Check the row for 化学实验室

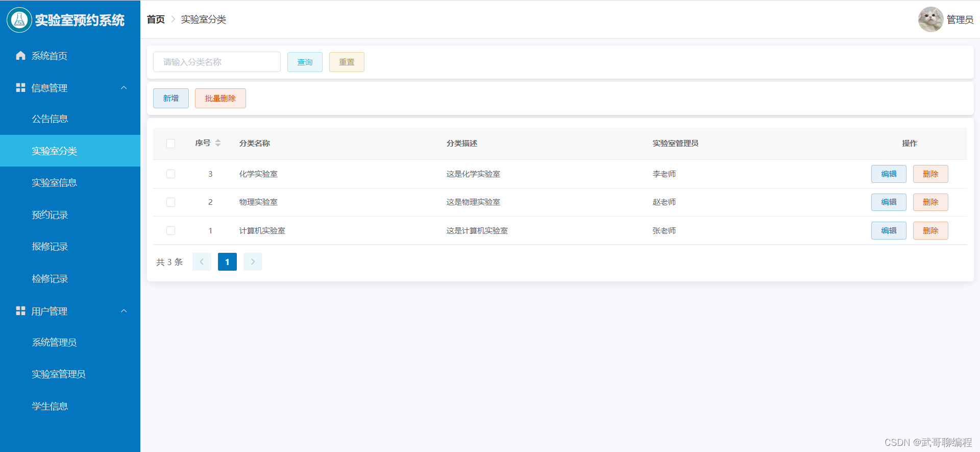(170, 174)
